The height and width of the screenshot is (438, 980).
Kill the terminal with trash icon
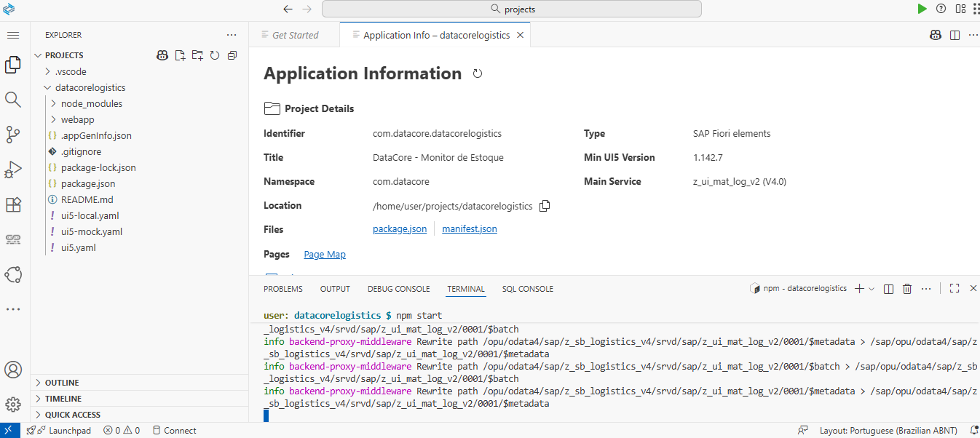[x=907, y=289]
